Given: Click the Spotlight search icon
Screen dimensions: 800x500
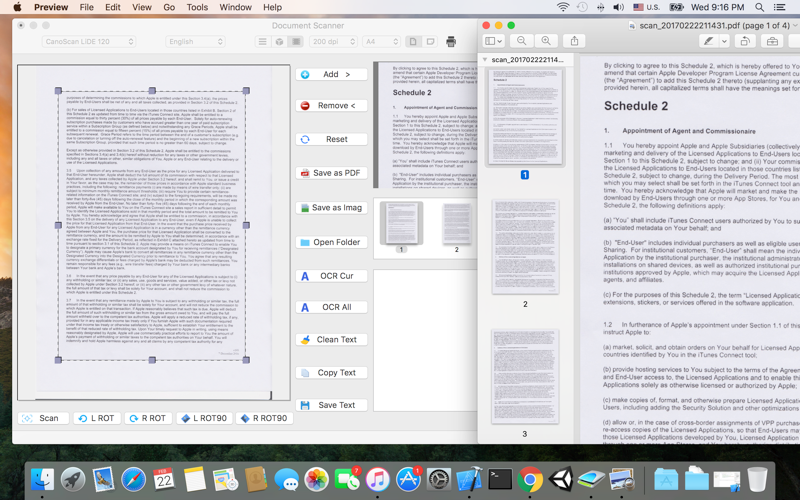Looking at the screenshot, I should [x=759, y=7].
